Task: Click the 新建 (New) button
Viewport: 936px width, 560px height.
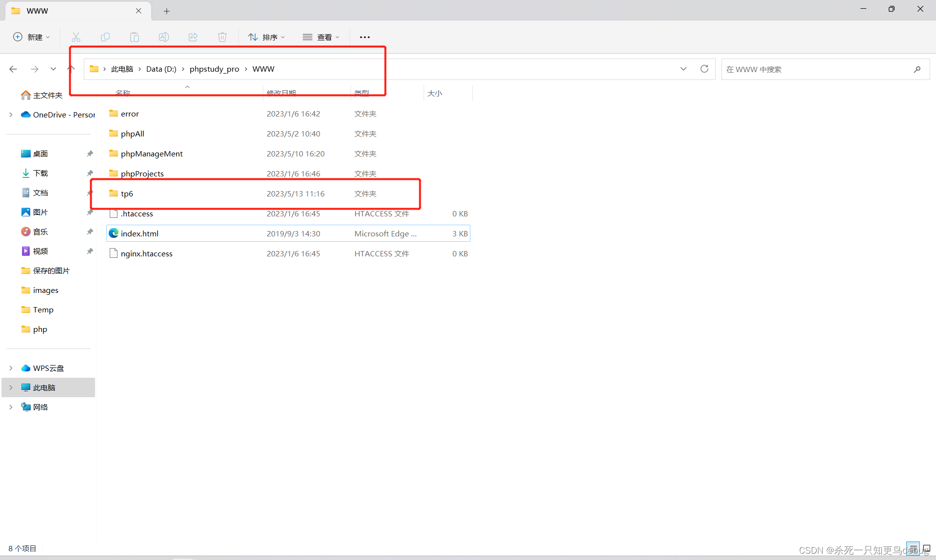Action: [31, 37]
